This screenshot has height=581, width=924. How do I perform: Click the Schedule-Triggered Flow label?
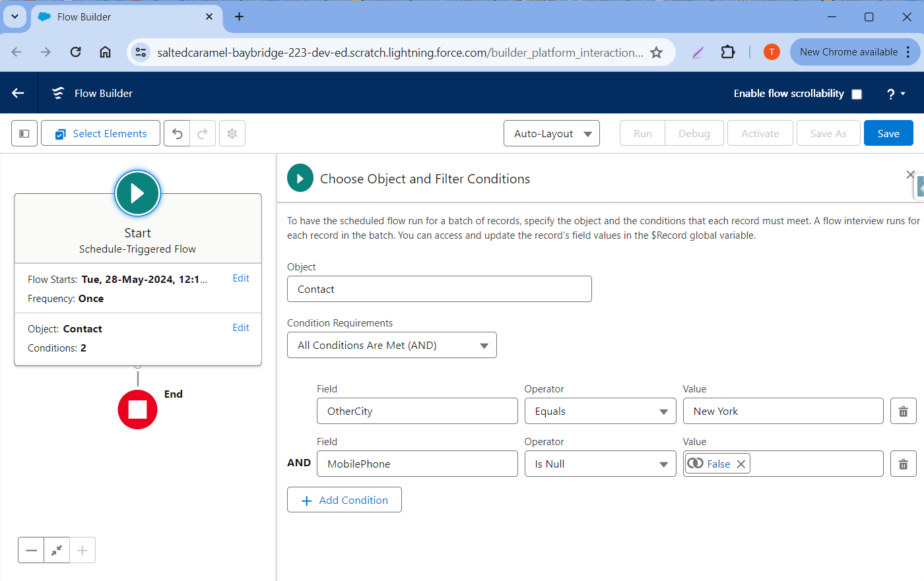pos(137,249)
